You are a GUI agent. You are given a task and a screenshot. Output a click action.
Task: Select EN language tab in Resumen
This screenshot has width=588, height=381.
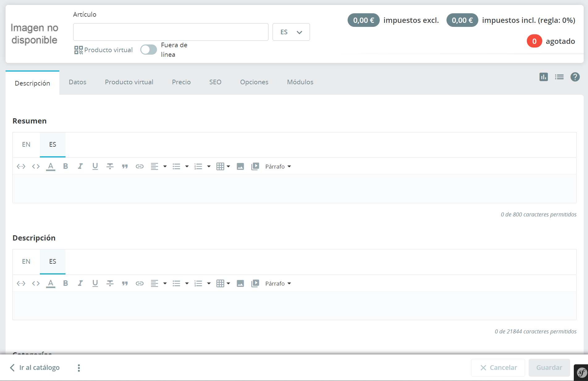point(26,144)
